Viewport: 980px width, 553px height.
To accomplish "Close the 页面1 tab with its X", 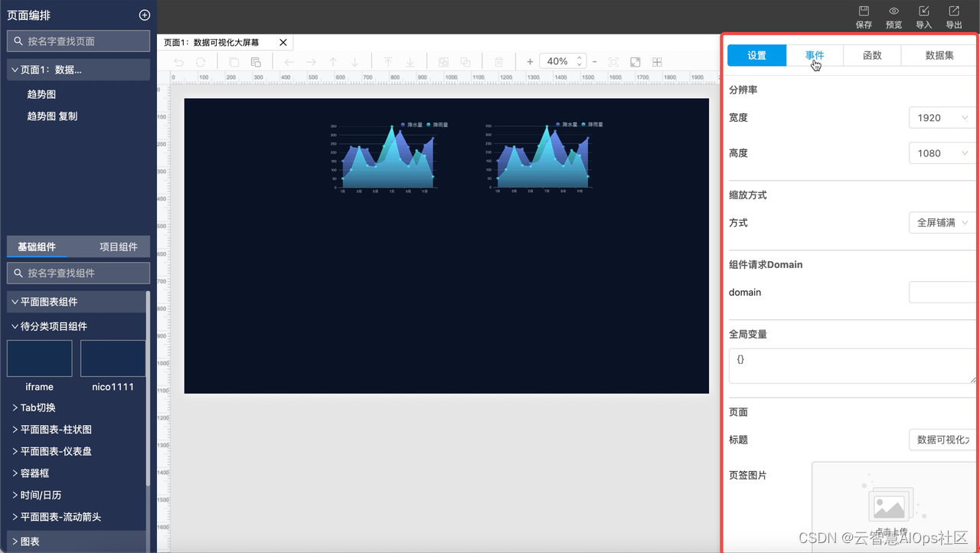I will tap(283, 43).
